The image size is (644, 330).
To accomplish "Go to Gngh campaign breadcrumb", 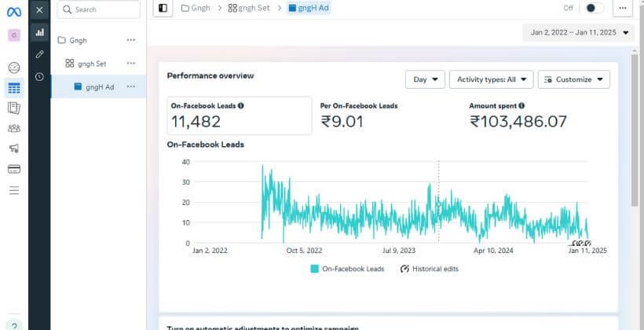I will [x=196, y=8].
